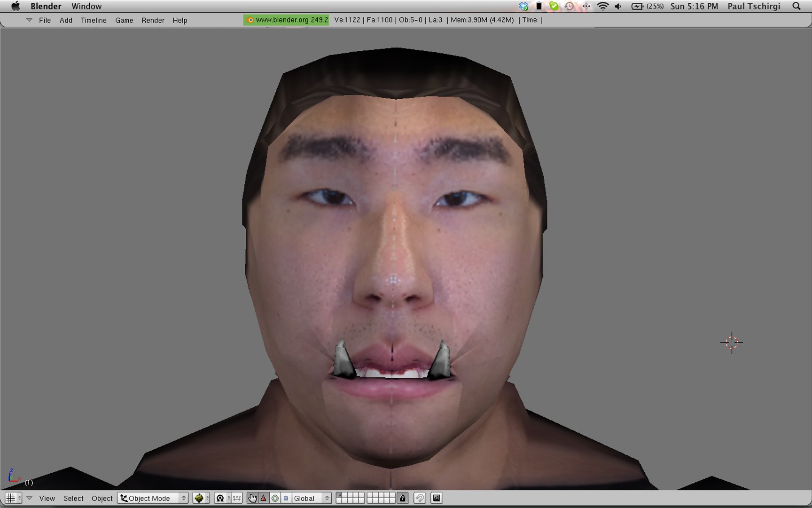Open the window type selector grid icon
The height and width of the screenshot is (508, 812).
(13, 498)
